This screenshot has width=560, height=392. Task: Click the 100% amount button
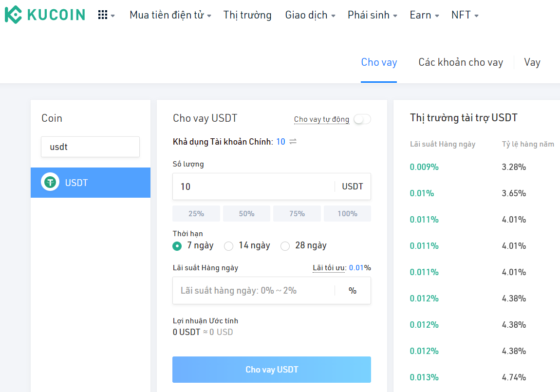coord(347,213)
